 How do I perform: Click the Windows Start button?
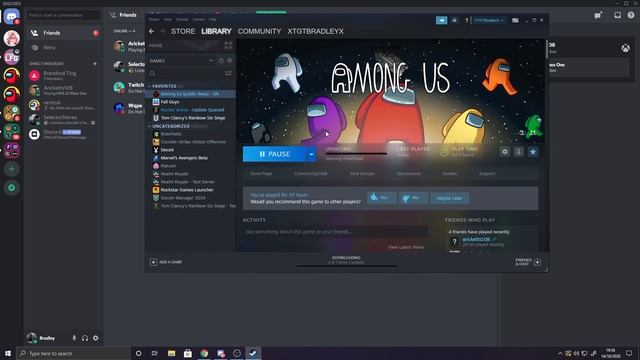click(x=8, y=353)
